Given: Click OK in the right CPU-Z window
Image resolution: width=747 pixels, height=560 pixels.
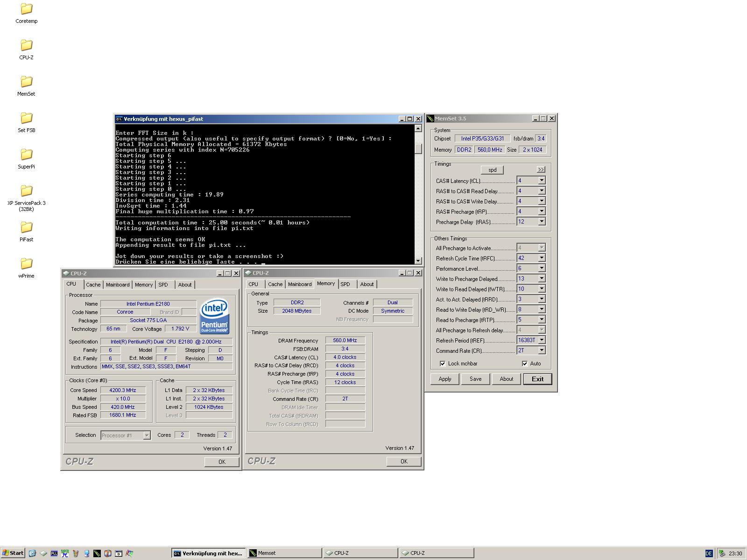Looking at the screenshot, I should pyautogui.click(x=404, y=461).
